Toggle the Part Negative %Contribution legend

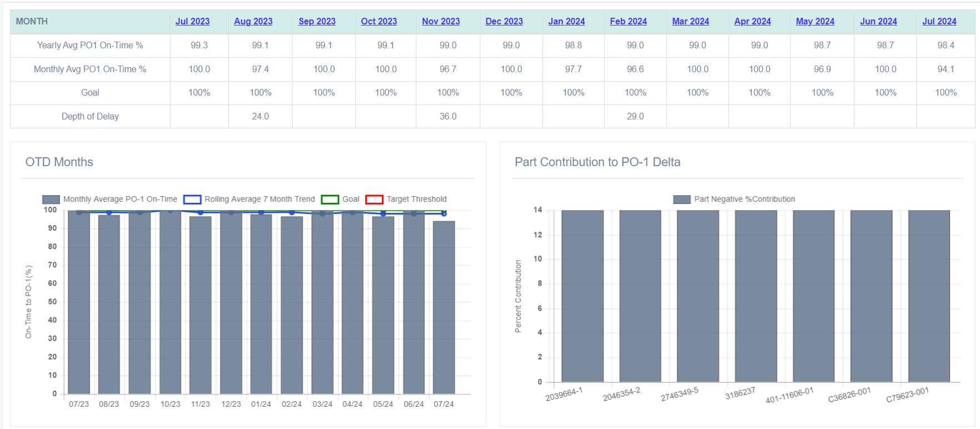pos(745,199)
